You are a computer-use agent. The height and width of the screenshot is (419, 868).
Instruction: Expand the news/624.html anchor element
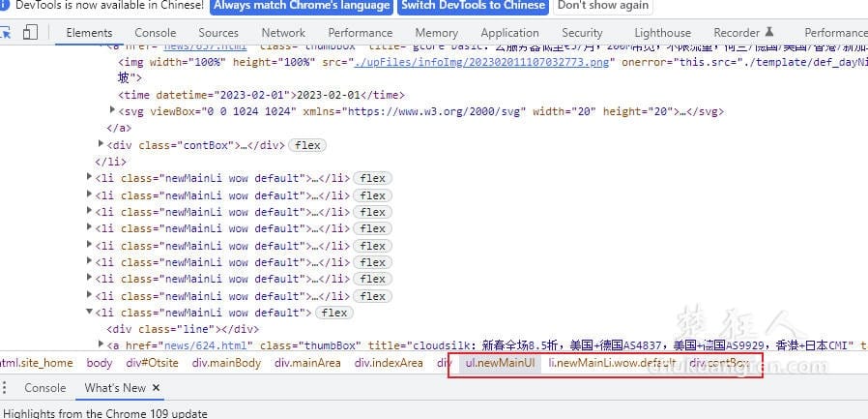pos(101,345)
